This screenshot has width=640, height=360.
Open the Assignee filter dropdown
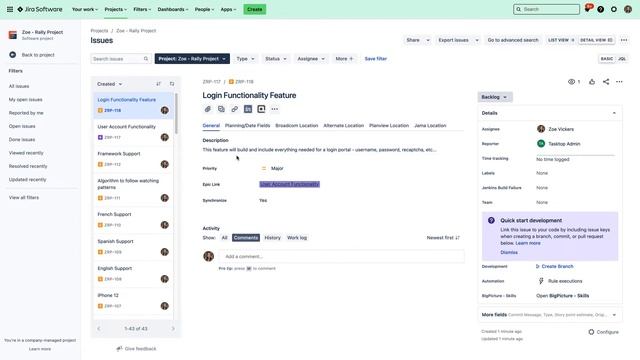pyautogui.click(x=311, y=59)
